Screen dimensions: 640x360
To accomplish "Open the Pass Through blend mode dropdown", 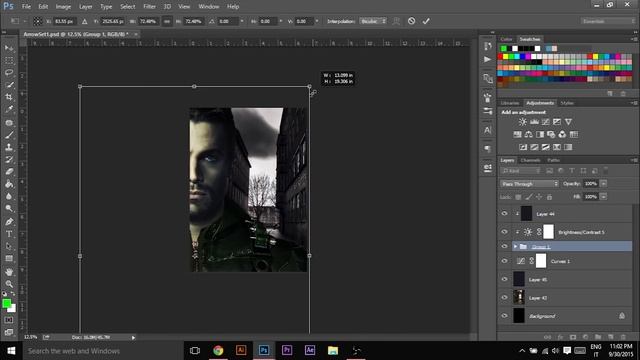I will point(529,184).
